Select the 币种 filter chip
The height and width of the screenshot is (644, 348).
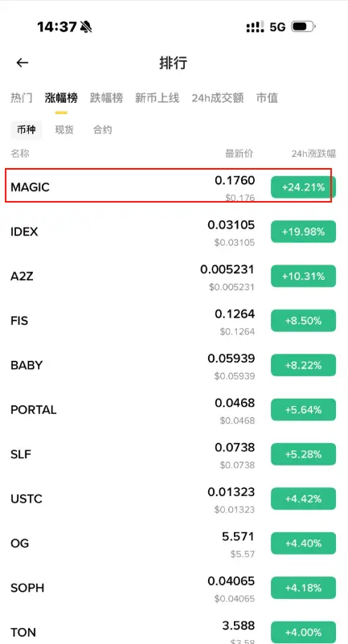point(27,130)
